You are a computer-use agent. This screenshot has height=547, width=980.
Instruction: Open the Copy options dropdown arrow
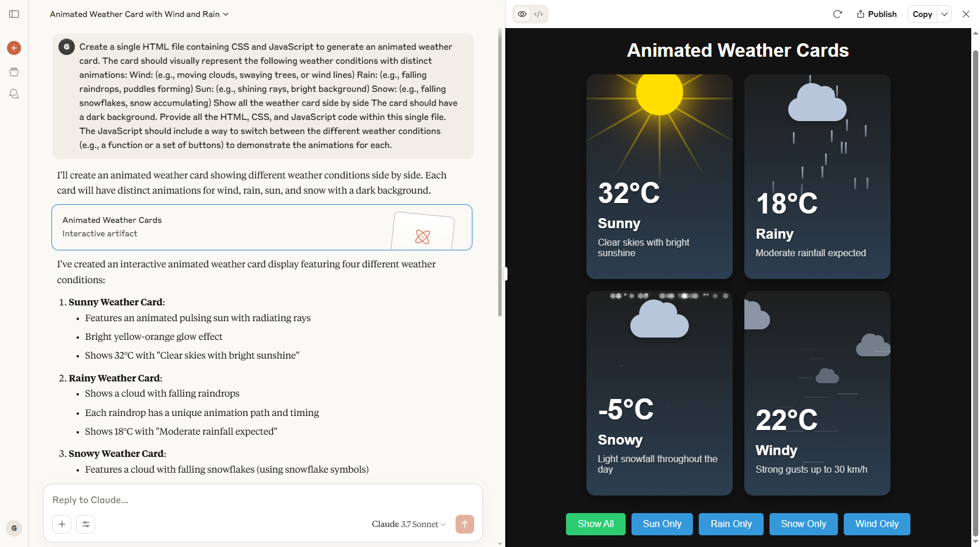(944, 14)
